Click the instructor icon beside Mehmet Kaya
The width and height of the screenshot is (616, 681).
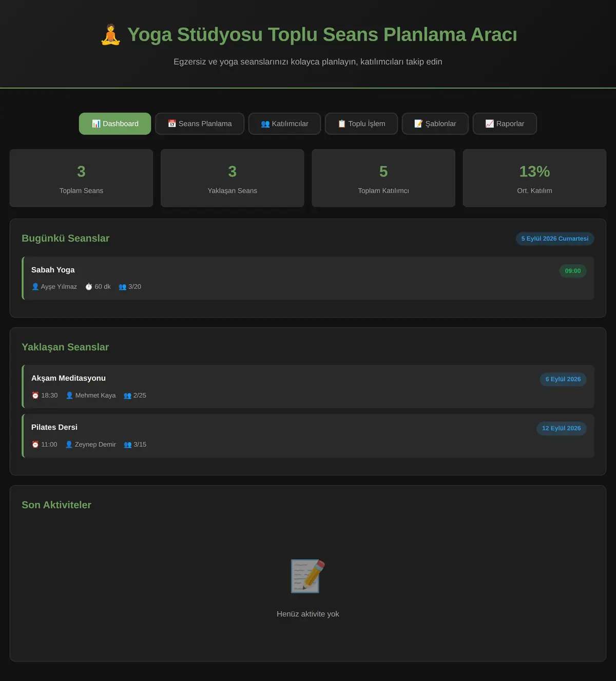70,395
